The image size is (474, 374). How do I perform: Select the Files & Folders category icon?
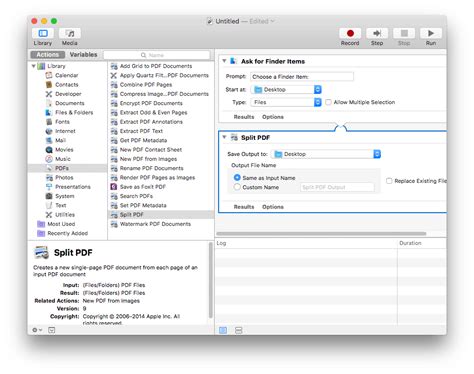coord(49,113)
